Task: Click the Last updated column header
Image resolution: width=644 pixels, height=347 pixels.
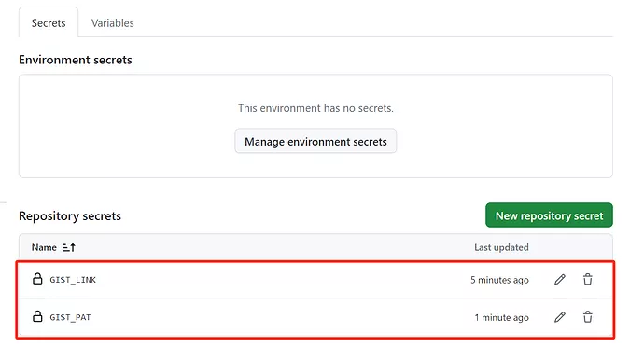Action: click(x=501, y=247)
